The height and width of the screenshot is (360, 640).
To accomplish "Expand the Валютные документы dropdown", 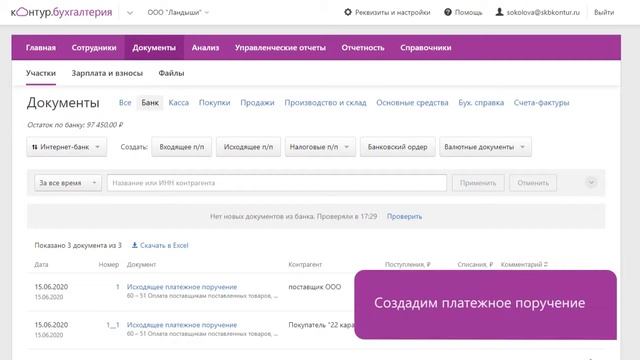I will (x=485, y=147).
